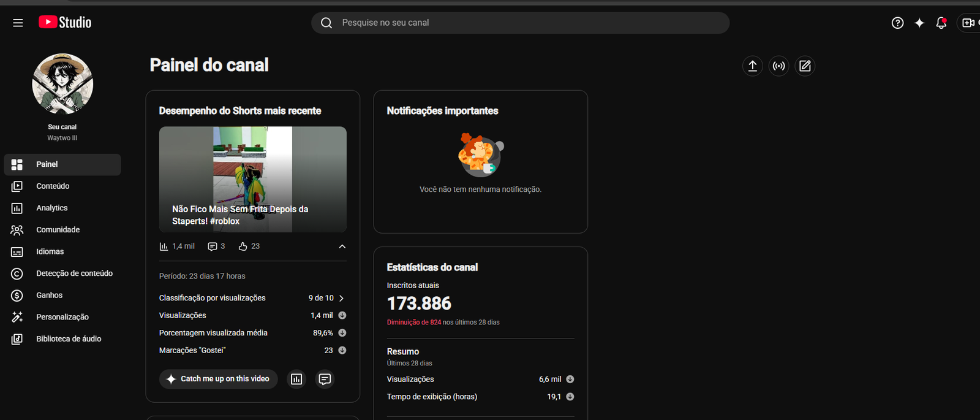Click the Waytwo III channel name

click(x=62, y=138)
